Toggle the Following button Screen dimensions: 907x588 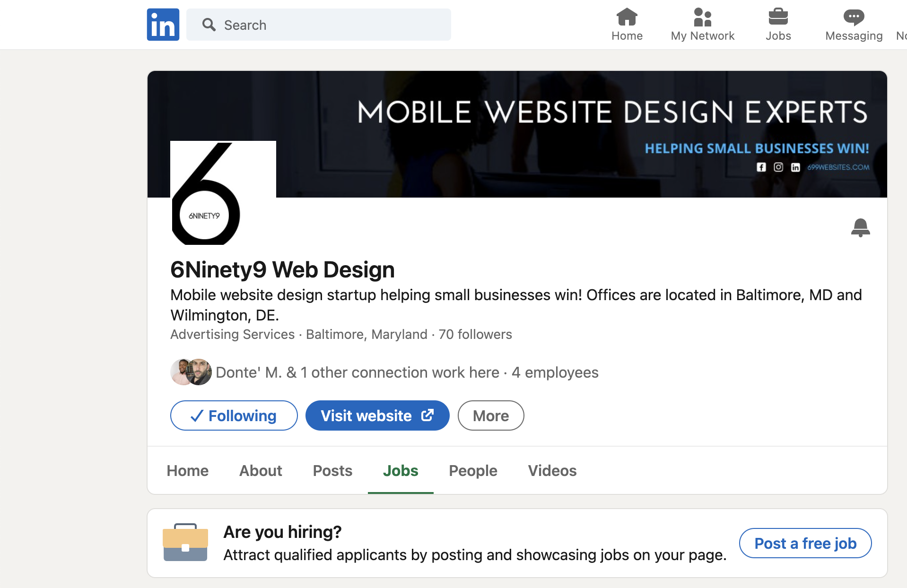pyautogui.click(x=234, y=415)
